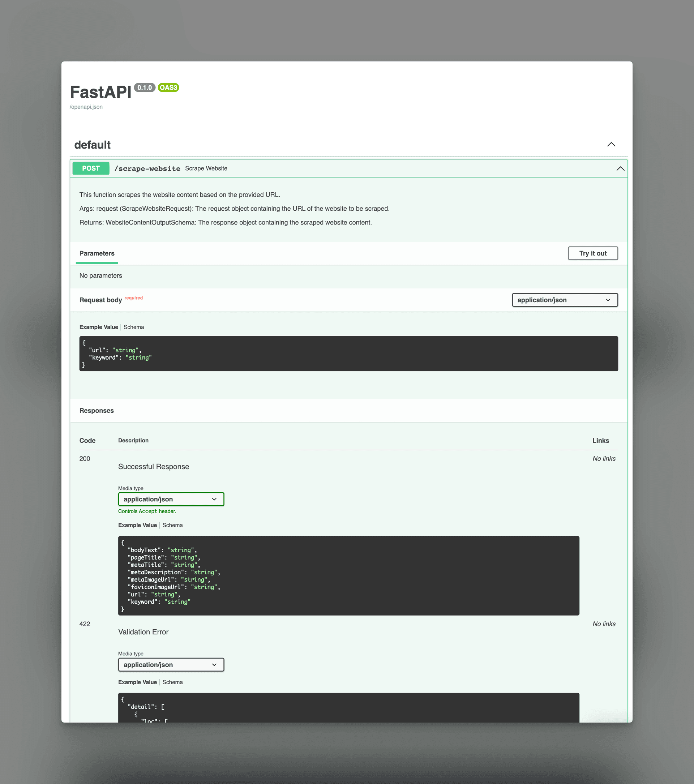Open the 422 response Media type dropdown
Screen dimensions: 694x784
pos(171,664)
